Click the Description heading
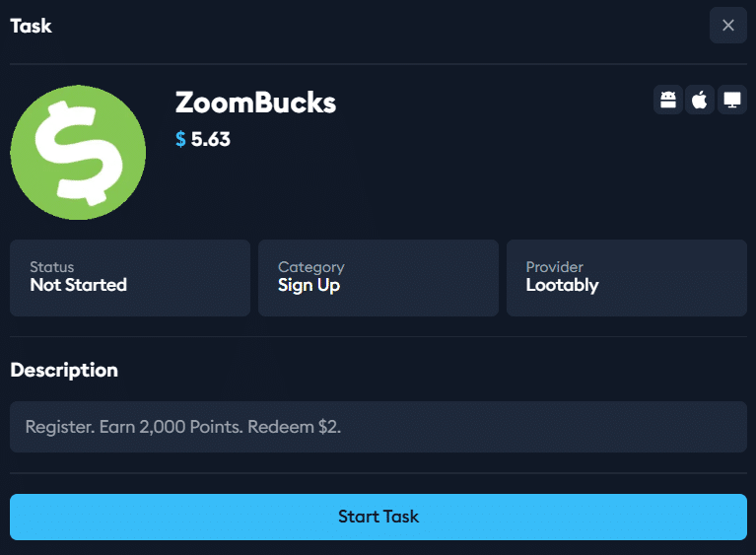This screenshot has width=756, height=555. point(64,371)
